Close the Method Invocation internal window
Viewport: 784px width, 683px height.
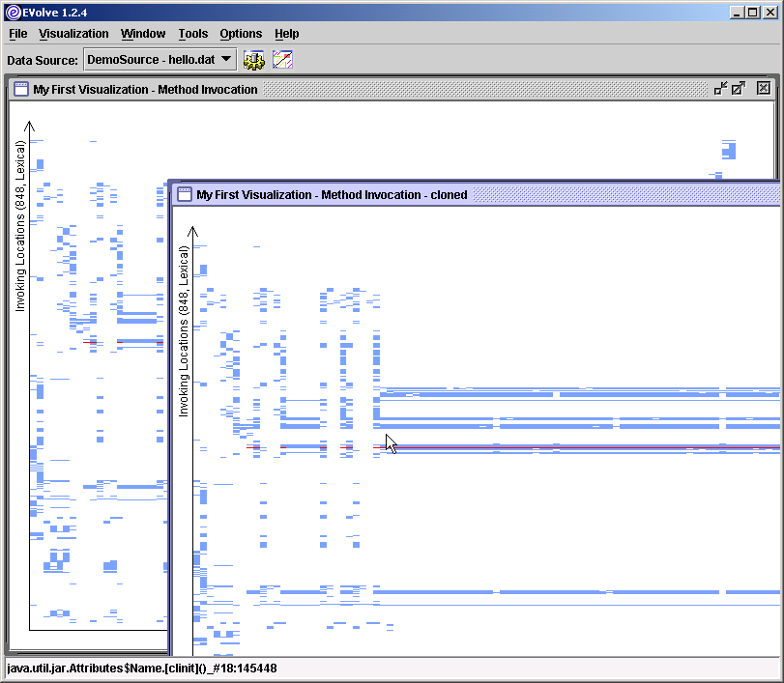point(763,89)
